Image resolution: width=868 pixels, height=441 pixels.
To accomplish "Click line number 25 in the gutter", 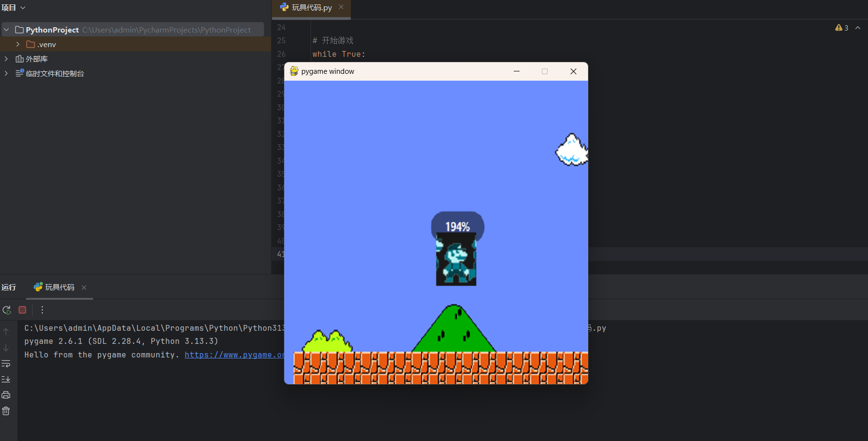I will (281, 41).
